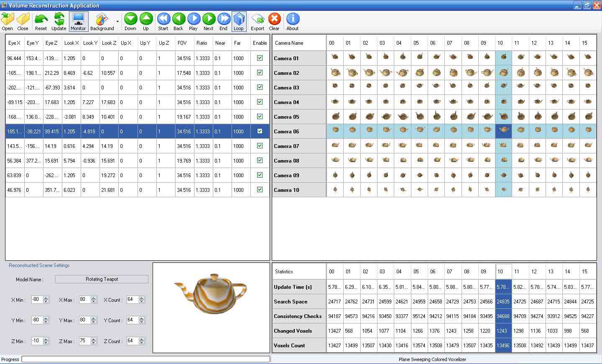Click the Rotating Teapot model name button
The height and width of the screenshot is (364, 602).
pyautogui.click(x=102, y=279)
